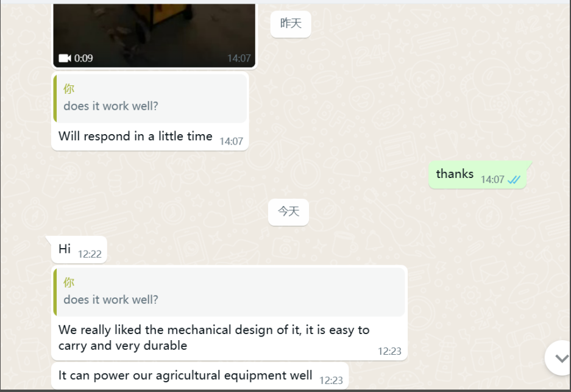Viewport: 571px width, 392px height.
Task: Select the sent 'thanks' message bubble
Action: [478, 175]
